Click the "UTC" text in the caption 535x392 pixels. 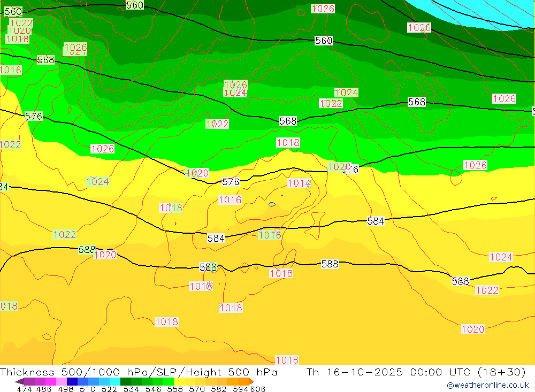click(460, 372)
